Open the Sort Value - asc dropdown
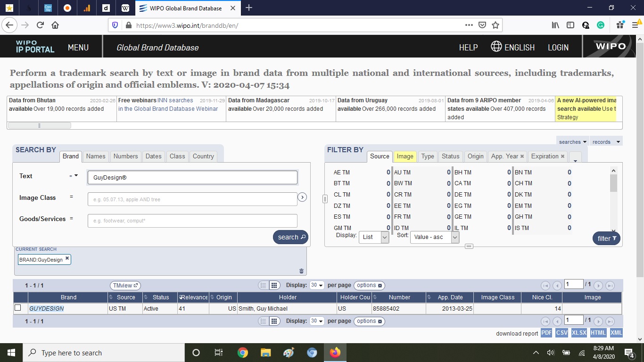 pos(434,237)
